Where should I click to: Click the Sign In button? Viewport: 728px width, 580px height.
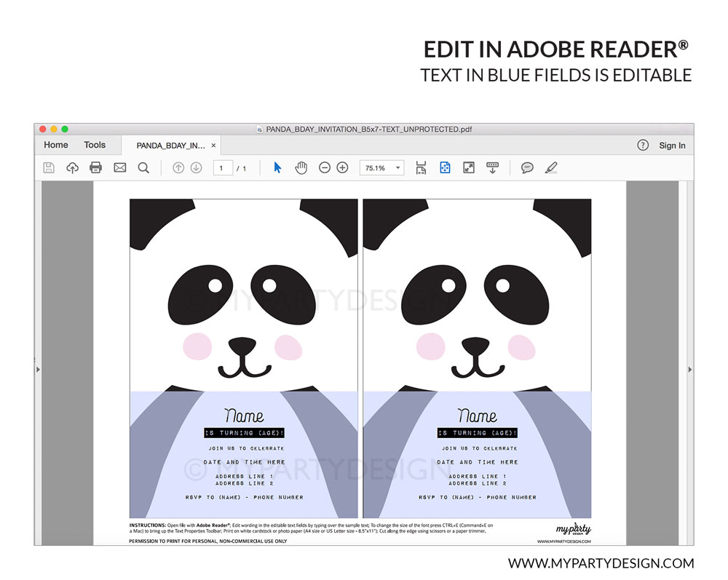pos(672,146)
